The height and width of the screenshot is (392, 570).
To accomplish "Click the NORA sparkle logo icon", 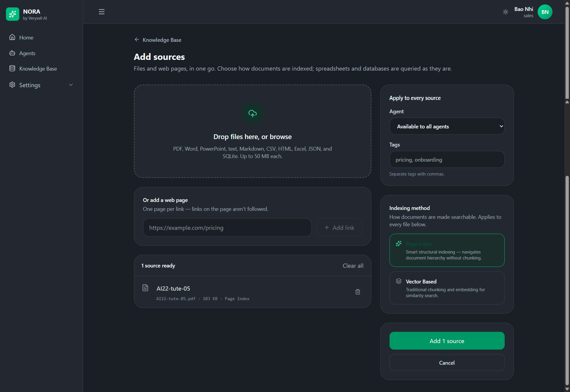I will coord(12,14).
